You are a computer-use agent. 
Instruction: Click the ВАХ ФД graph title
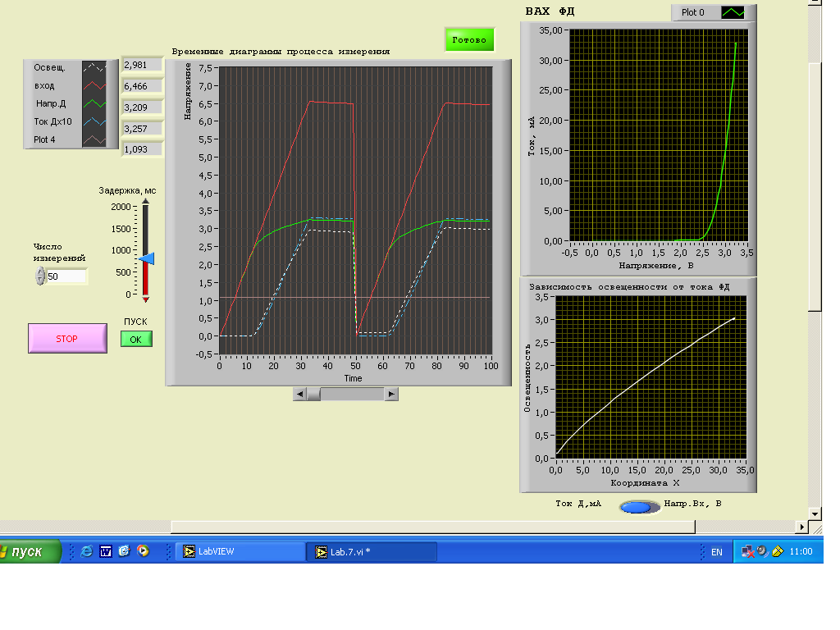pyautogui.click(x=550, y=11)
